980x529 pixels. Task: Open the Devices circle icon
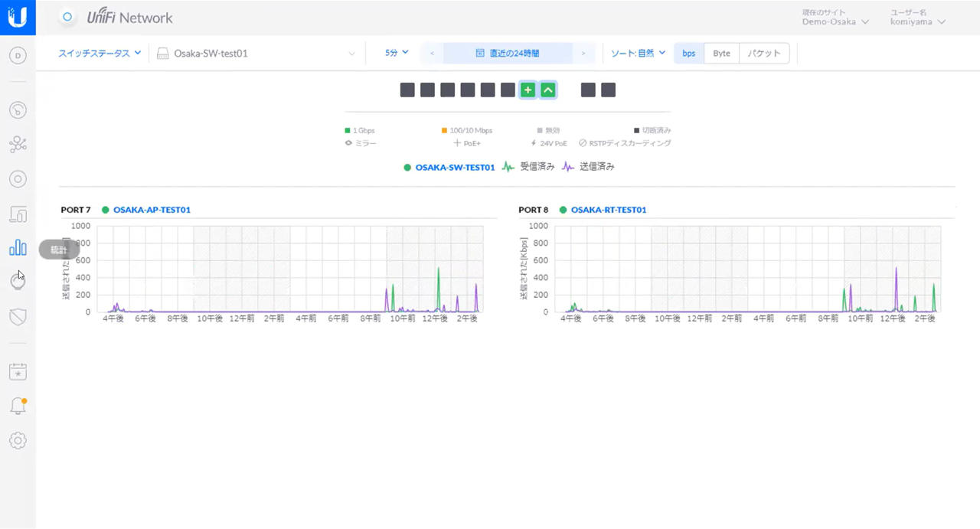point(18,179)
